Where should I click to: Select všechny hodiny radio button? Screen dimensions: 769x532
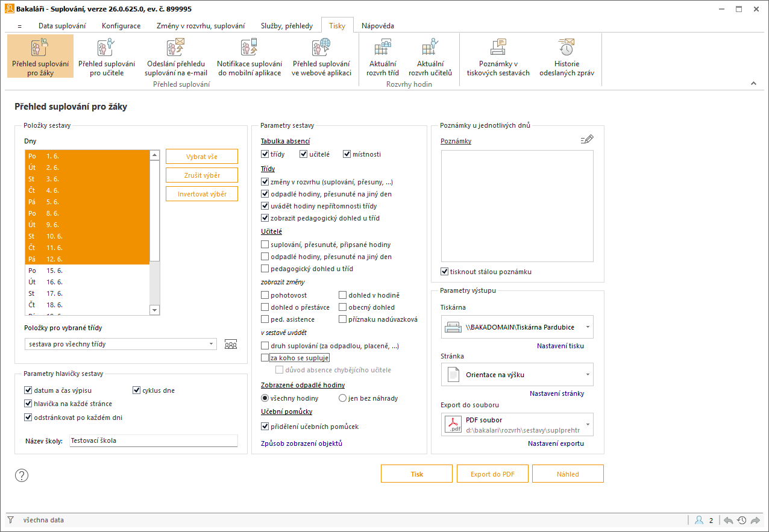(x=265, y=398)
